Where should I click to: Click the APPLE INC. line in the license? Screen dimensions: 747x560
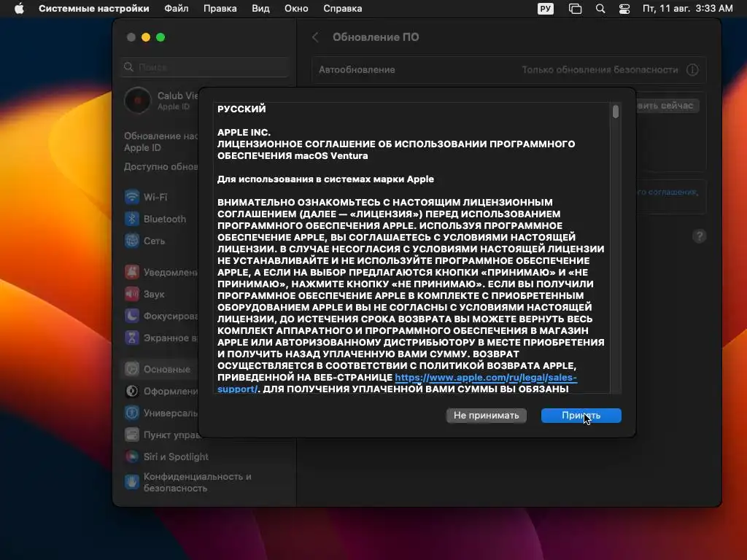click(244, 133)
